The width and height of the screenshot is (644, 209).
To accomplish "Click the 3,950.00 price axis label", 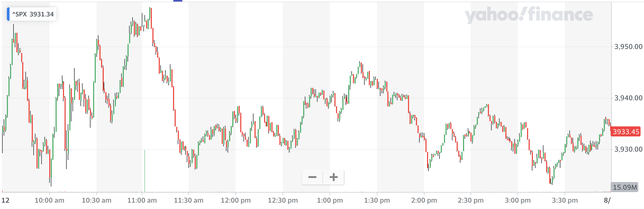I will pos(628,47).
